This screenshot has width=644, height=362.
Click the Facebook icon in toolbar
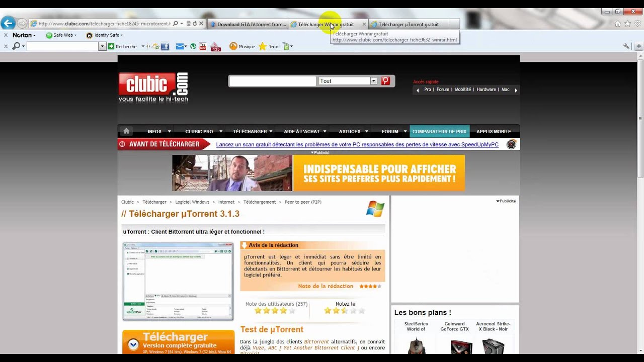[x=165, y=46]
